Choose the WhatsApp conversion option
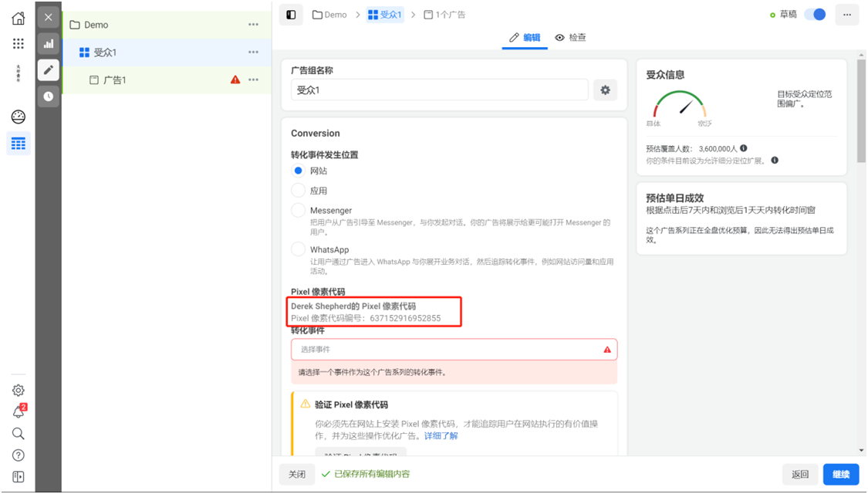The width and height of the screenshot is (868, 494). click(x=297, y=249)
